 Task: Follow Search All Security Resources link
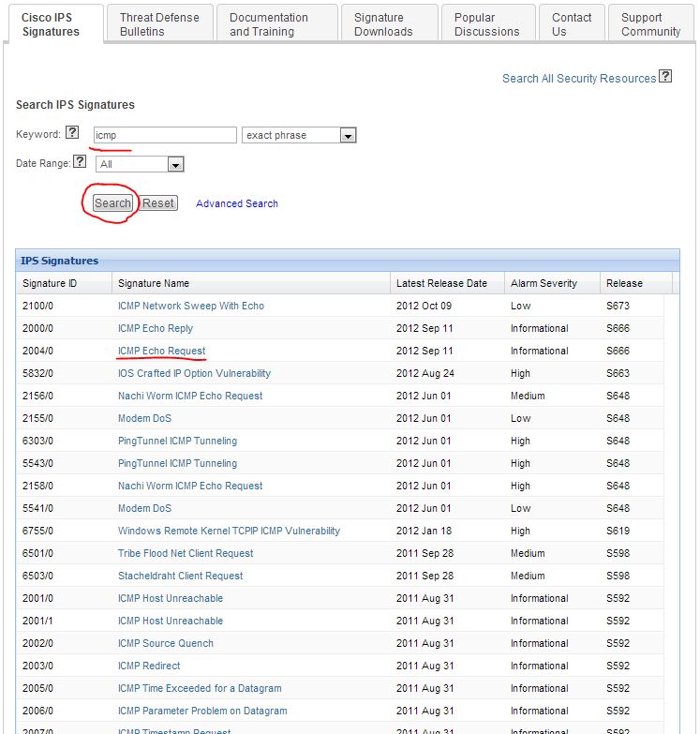(x=579, y=79)
